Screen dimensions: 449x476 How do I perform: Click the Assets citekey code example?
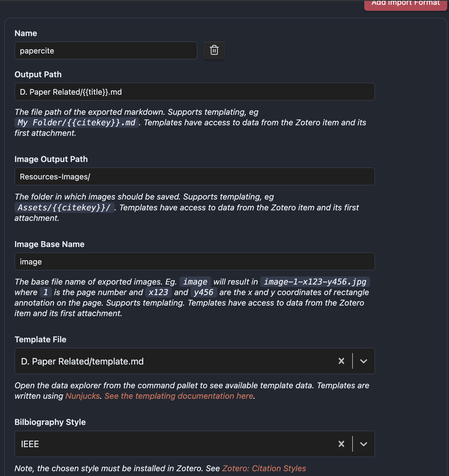pos(64,208)
